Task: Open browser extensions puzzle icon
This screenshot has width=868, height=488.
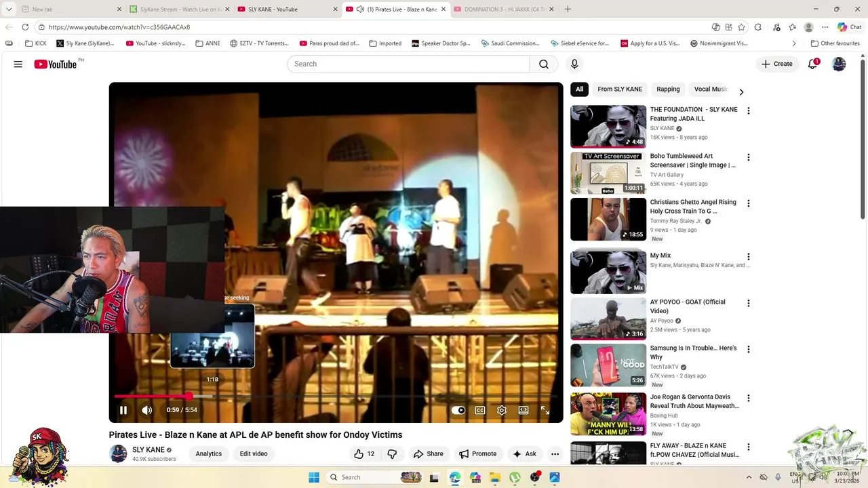Action: tap(758, 27)
